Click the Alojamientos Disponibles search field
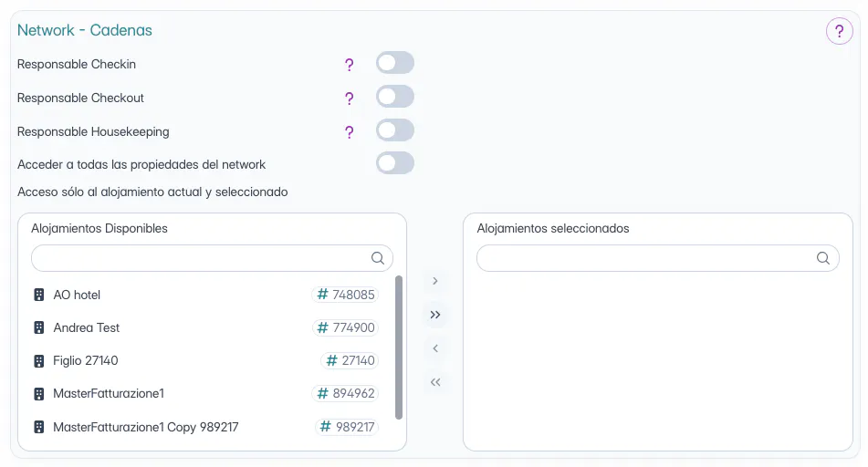868x467 pixels. (201, 258)
